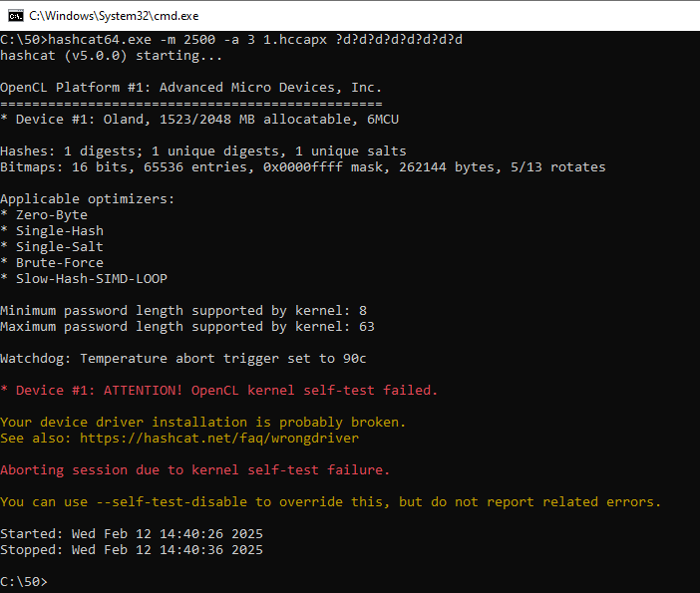The height and width of the screenshot is (593, 700).
Task: Click the 'Started: Wed Feb 12 14:40:26' line
Action: 132,534
